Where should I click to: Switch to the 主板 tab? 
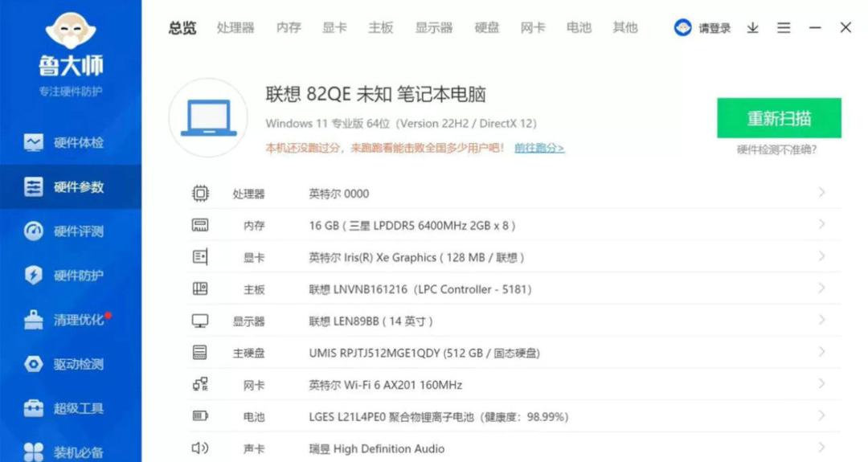click(381, 27)
